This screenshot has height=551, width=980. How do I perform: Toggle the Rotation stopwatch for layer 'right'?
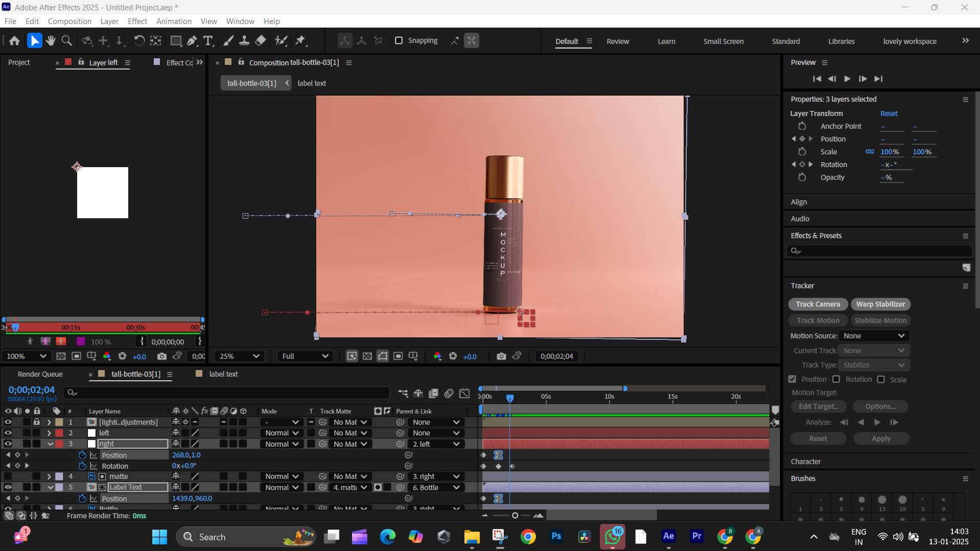point(82,466)
